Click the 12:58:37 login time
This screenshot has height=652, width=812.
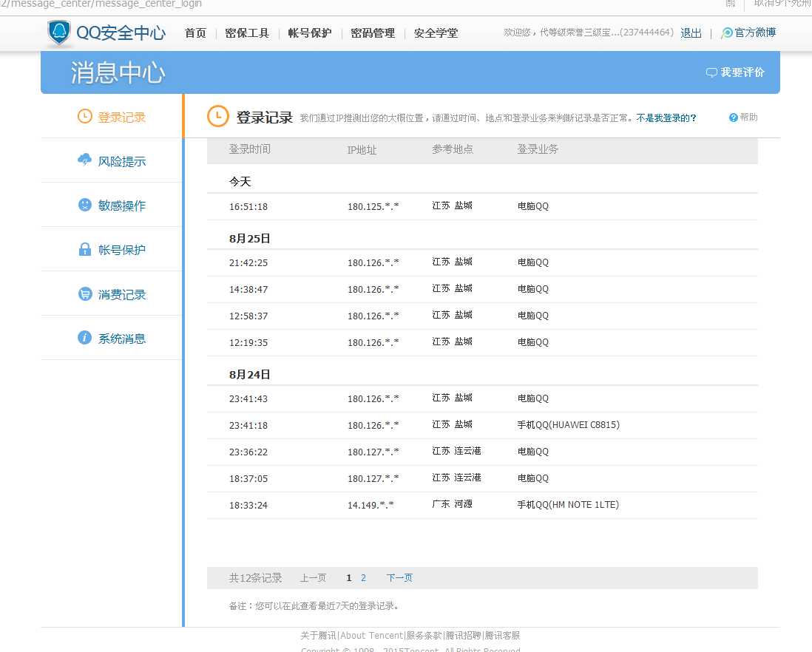248,316
